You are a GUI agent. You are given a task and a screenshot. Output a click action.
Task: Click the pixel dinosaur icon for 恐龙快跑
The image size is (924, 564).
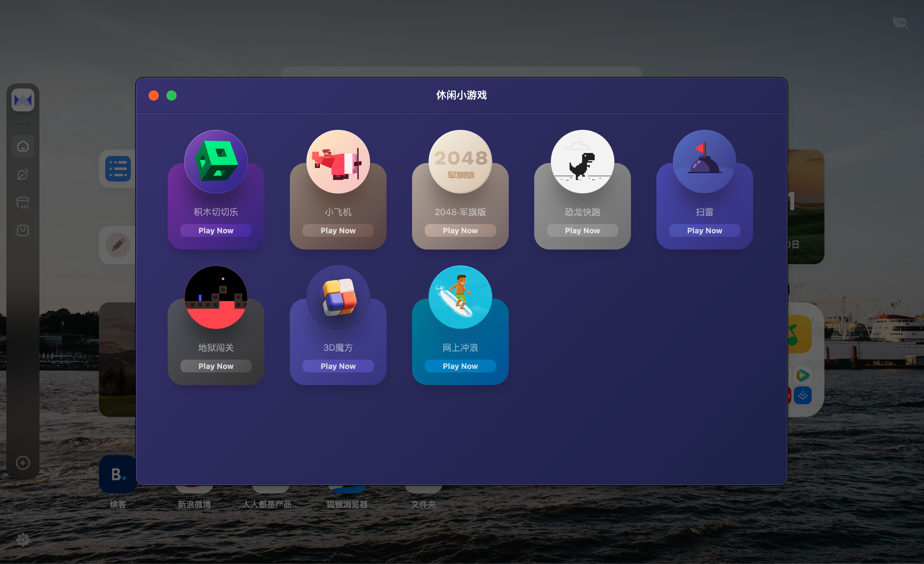(582, 162)
